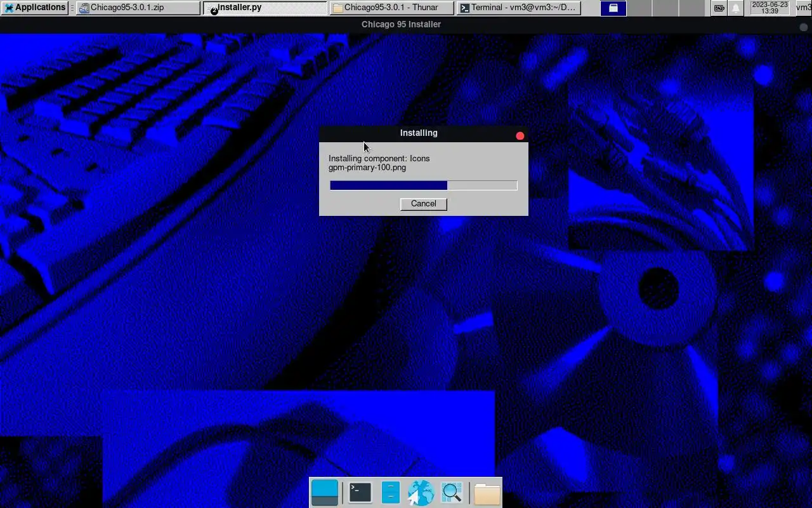Close the Installing dialog via red dot
The width and height of the screenshot is (812, 508).
pos(520,136)
